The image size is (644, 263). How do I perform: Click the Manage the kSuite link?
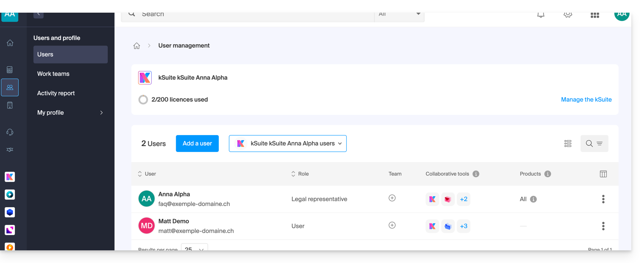[586, 100]
